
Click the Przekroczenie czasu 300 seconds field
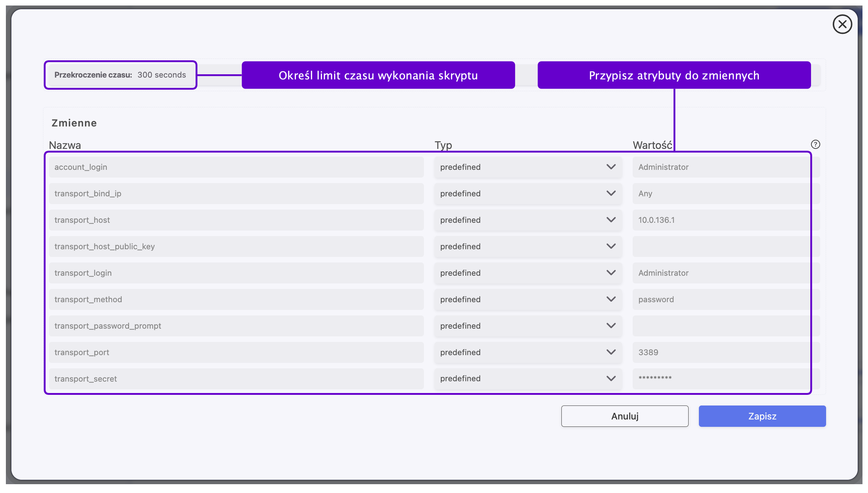click(121, 75)
